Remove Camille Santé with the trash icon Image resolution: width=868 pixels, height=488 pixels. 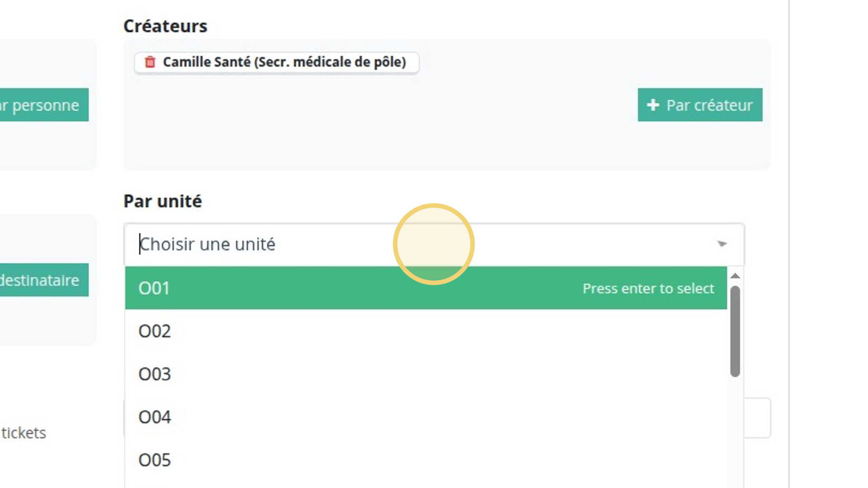pyautogui.click(x=150, y=62)
